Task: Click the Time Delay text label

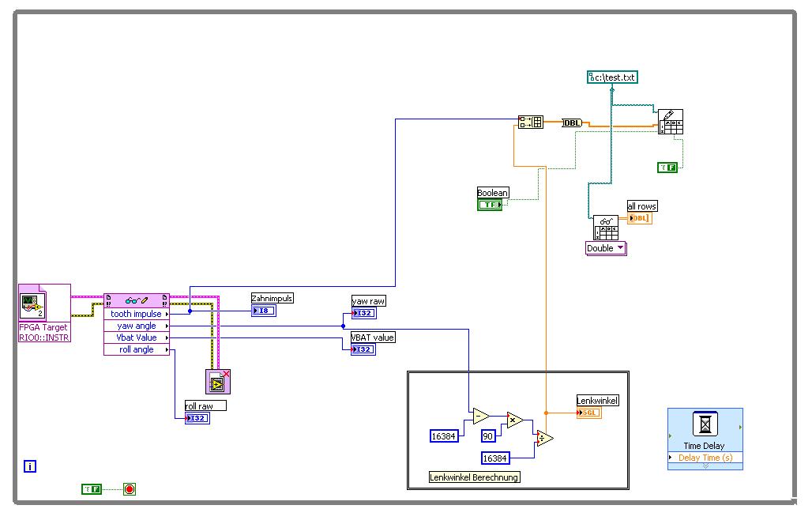Action: point(704,446)
